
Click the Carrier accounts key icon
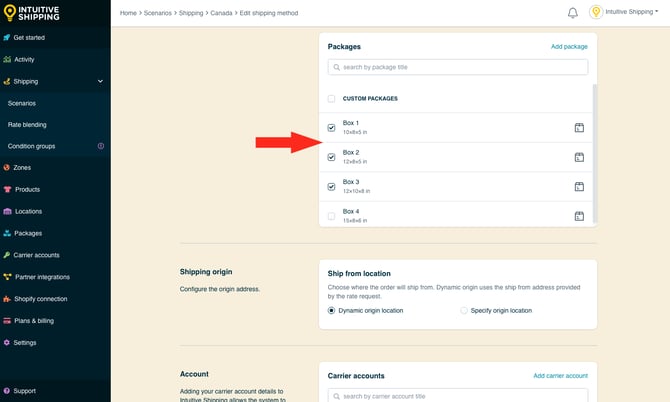click(6, 255)
